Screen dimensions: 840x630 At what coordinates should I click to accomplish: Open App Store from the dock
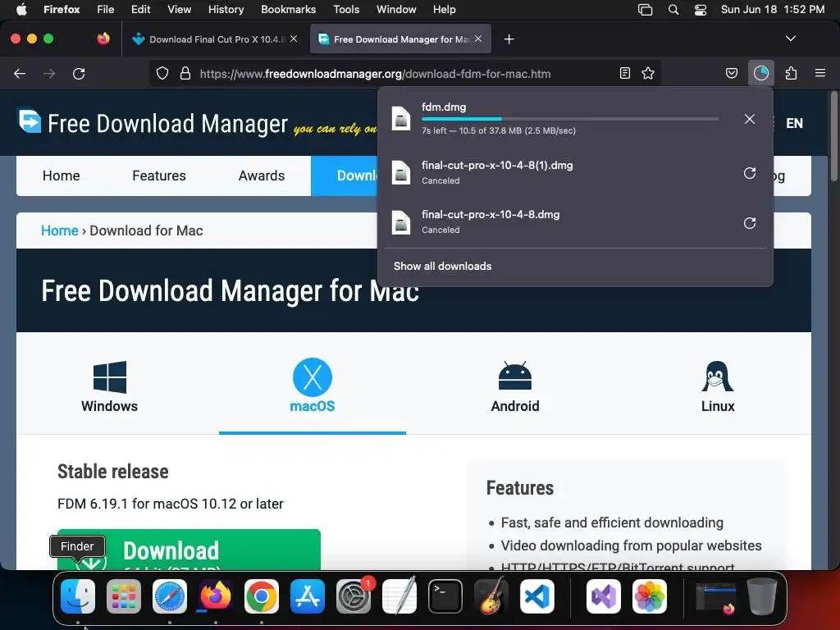pyautogui.click(x=308, y=596)
